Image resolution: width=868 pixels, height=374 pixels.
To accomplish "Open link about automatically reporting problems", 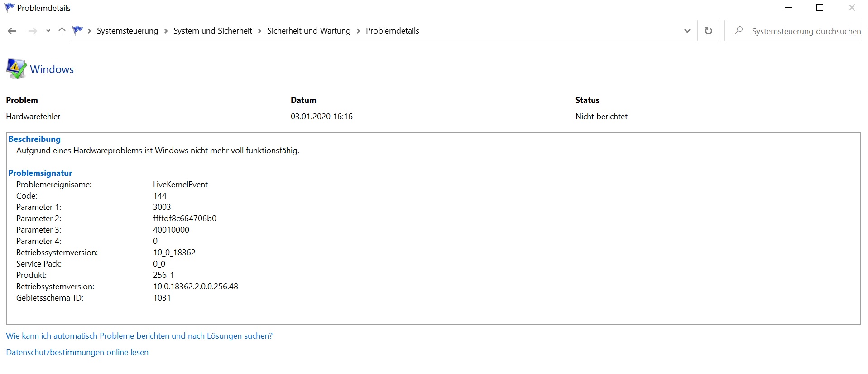I will 139,336.
